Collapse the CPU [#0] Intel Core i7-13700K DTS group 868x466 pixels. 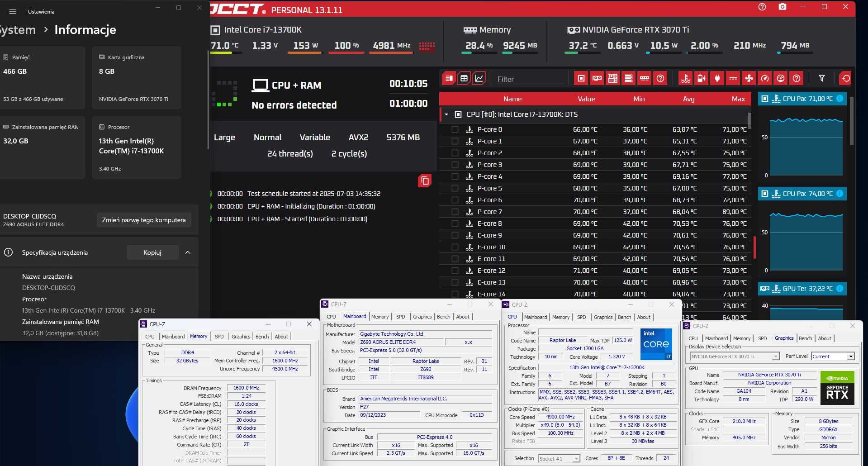coord(446,114)
